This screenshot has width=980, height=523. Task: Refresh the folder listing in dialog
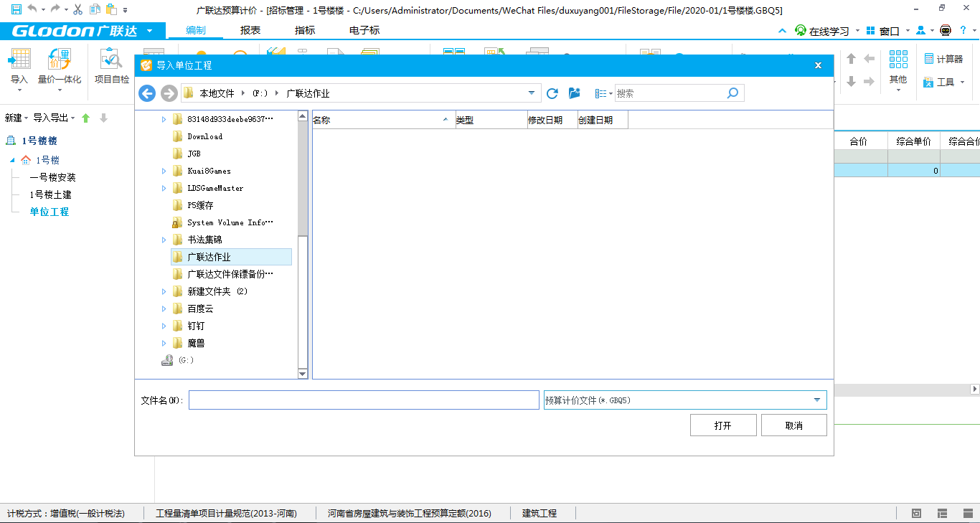[552, 93]
